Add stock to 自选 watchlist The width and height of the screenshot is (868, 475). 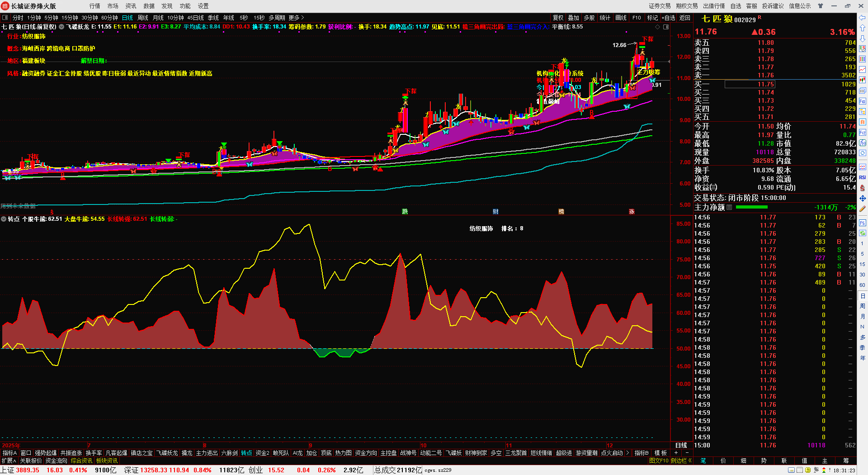pyautogui.click(x=669, y=18)
